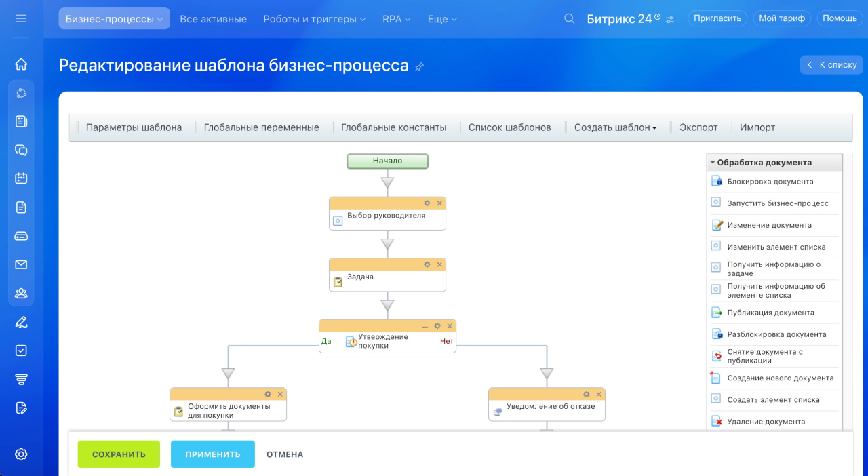Select Удаление документа action
868x476 pixels.
(773, 421)
